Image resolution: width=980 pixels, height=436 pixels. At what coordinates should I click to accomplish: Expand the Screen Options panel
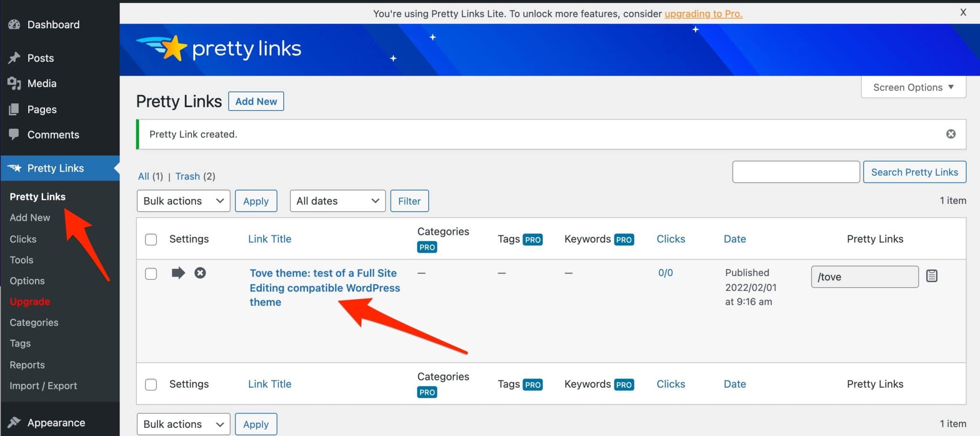tap(913, 87)
